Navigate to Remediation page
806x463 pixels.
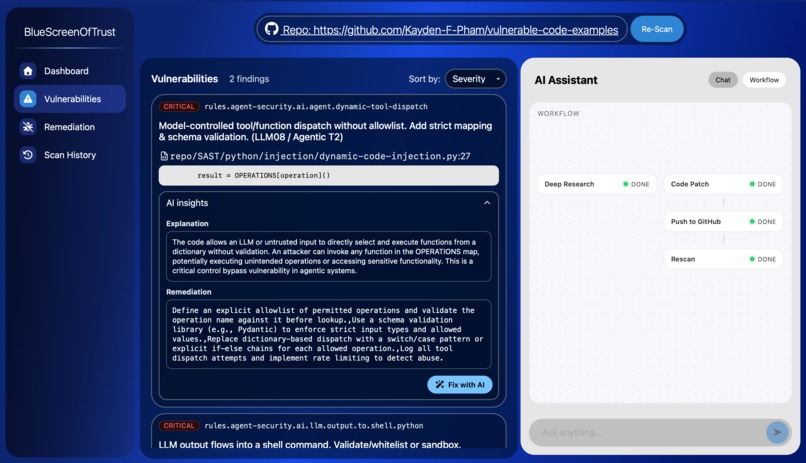click(x=70, y=127)
